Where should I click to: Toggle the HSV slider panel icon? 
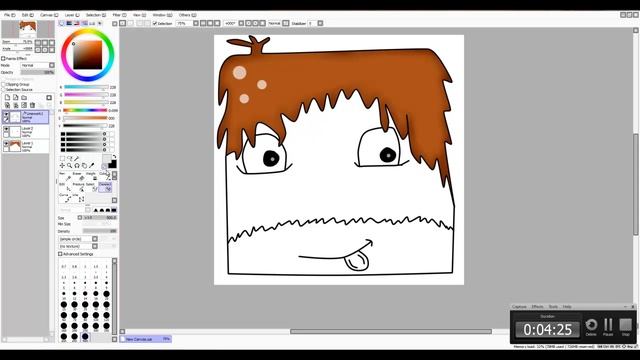coord(76,23)
